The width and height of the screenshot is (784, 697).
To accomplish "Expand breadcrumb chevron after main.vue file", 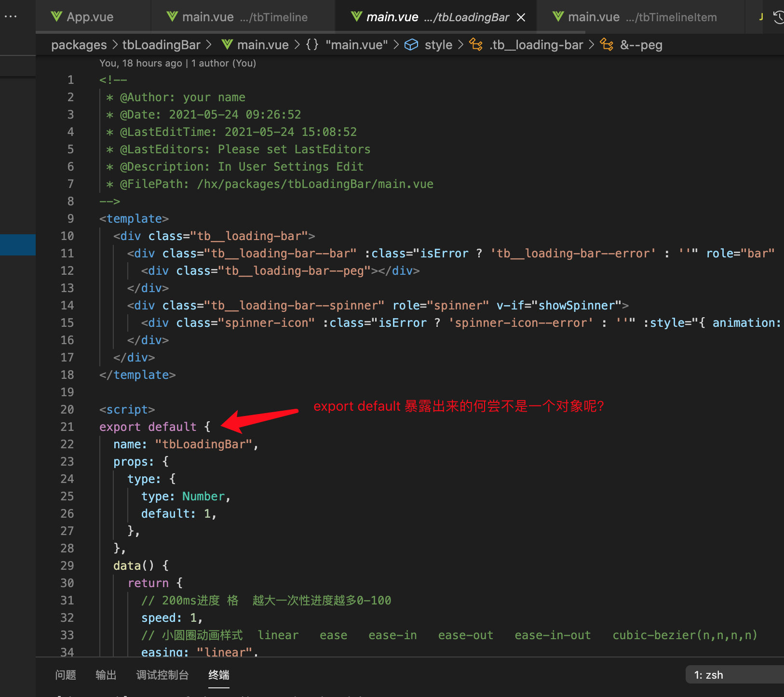I will pos(297,45).
